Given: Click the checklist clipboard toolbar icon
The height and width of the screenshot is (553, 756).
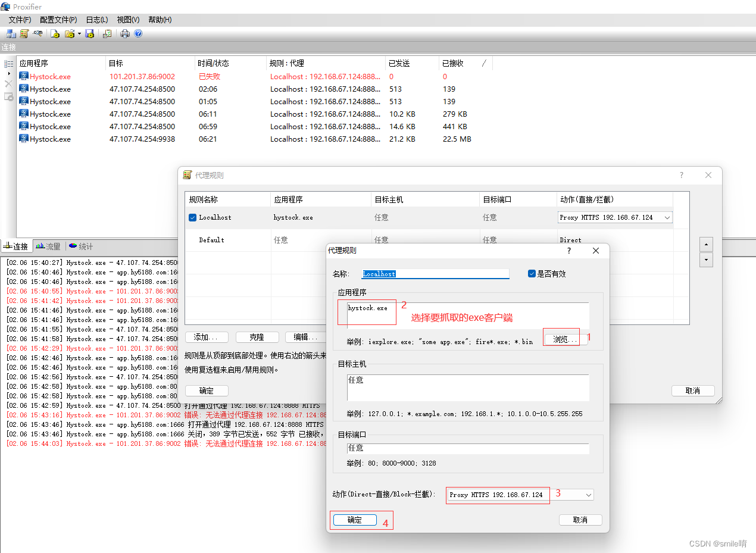Looking at the screenshot, I should coord(107,34).
